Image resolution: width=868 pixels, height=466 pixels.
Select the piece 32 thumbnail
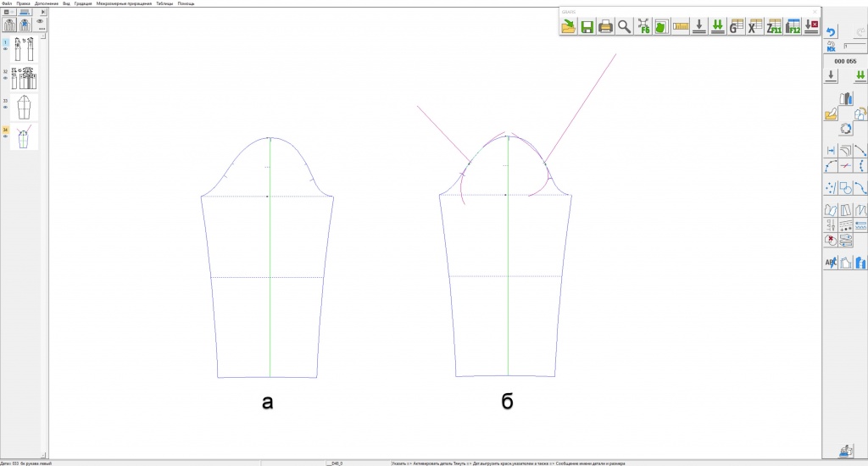[x=24, y=78]
